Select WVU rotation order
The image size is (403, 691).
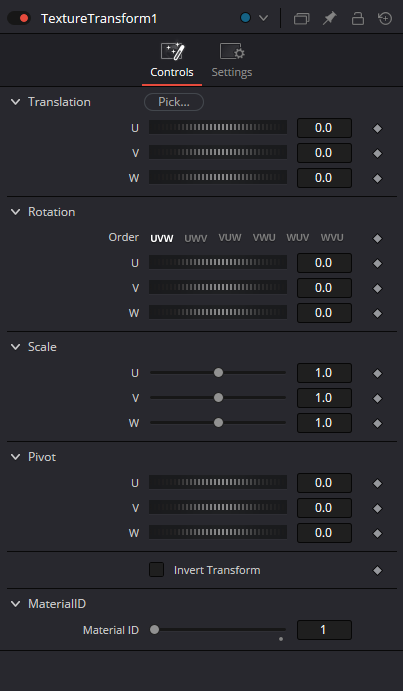coord(332,238)
